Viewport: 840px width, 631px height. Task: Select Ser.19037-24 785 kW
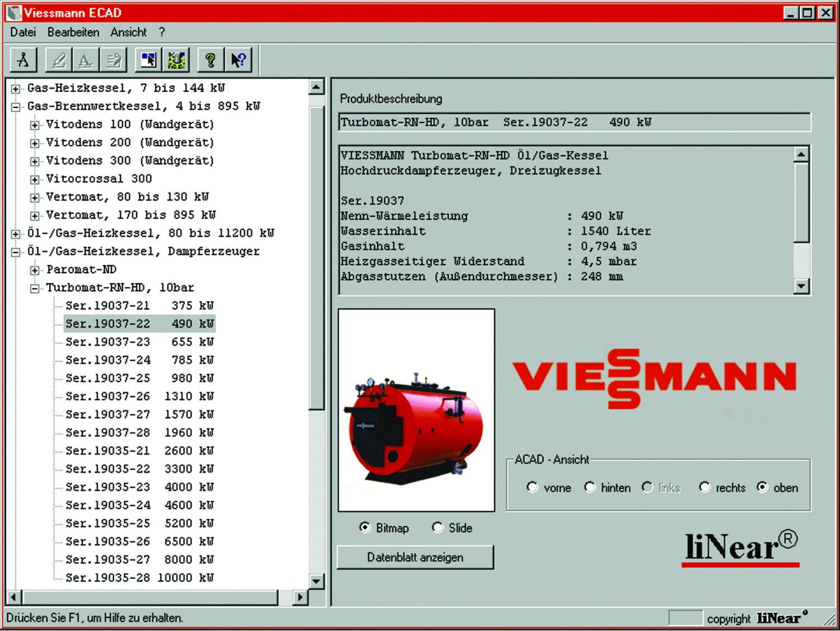pos(139,360)
